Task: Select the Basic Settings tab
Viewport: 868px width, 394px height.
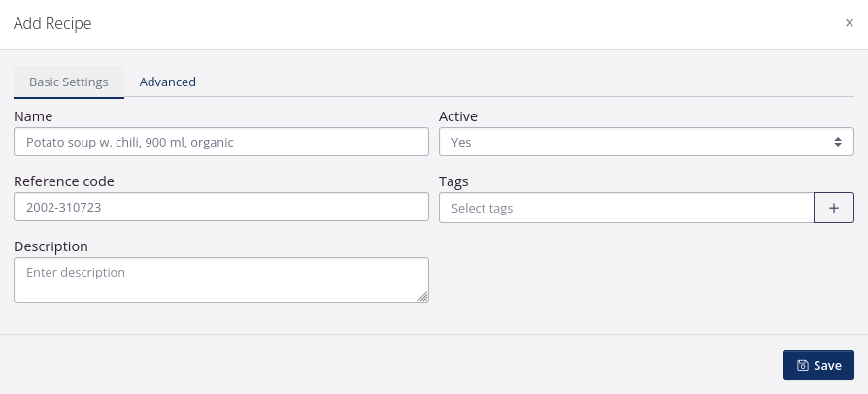Action: [69, 82]
